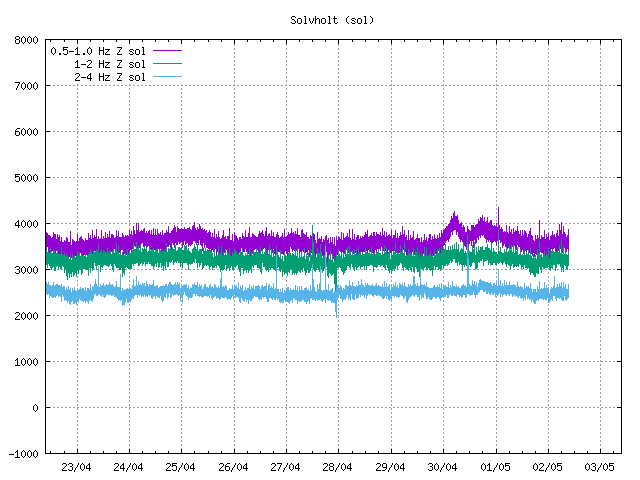Click the x-axis date label 27/04

coord(286,467)
